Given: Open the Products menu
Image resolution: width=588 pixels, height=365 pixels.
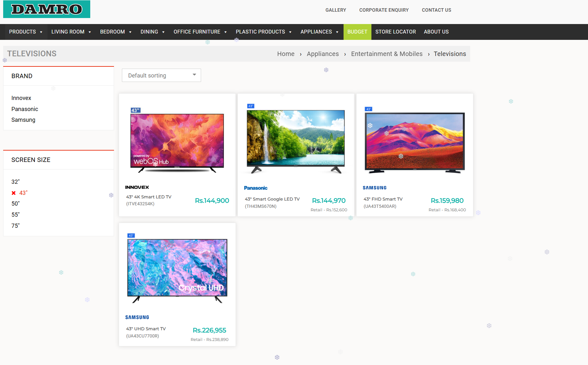Looking at the screenshot, I should (x=22, y=32).
